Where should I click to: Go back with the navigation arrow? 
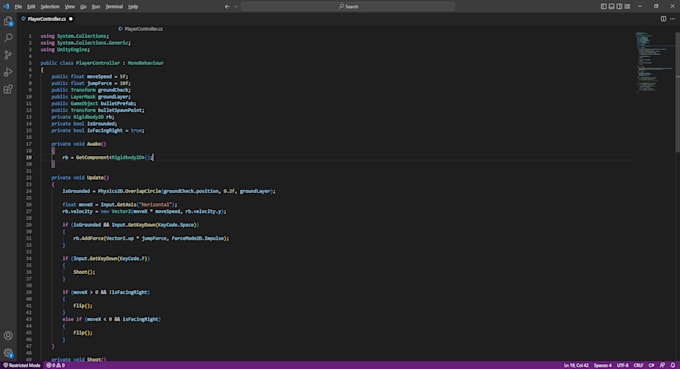tap(227, 7)
